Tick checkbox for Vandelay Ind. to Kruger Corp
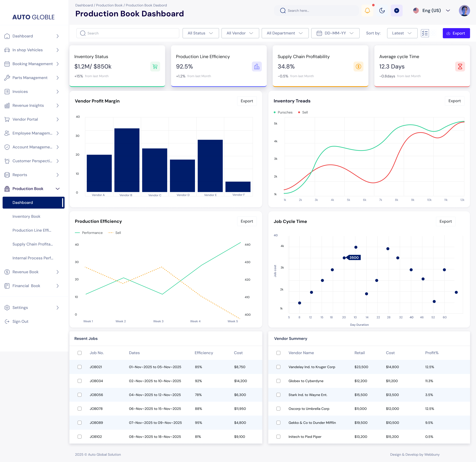Viewport: 476px width, 462px height. [278, 367]
